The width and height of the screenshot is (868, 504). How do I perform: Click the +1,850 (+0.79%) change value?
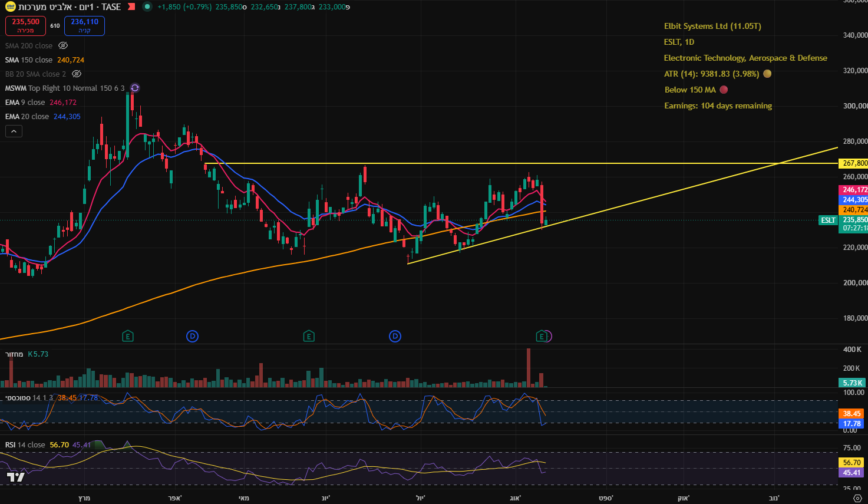[x=184, y=7]
